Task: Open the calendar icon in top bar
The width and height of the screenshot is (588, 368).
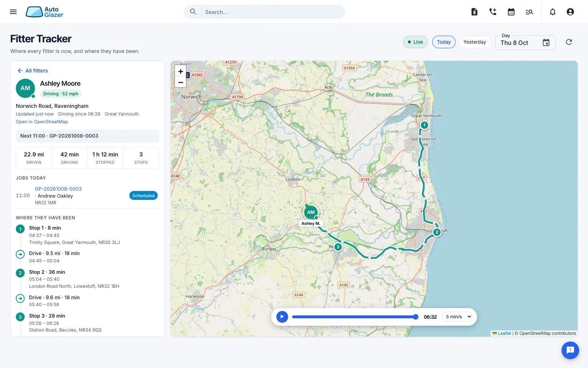Action: pos(511,12)
